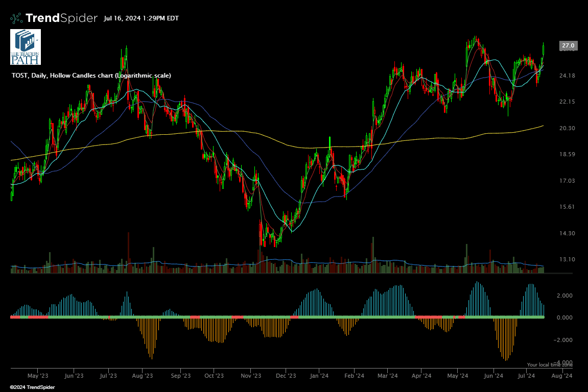
Task: Click The Traders Path logo image
Action: (26, 47)
